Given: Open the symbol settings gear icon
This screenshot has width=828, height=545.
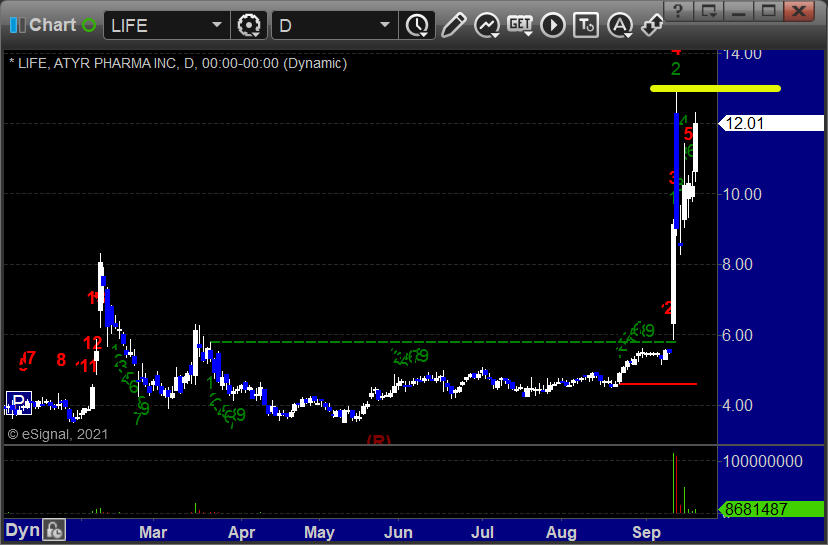Looking at the screenshot, I should pyautogui.click(x=249, y=25).
